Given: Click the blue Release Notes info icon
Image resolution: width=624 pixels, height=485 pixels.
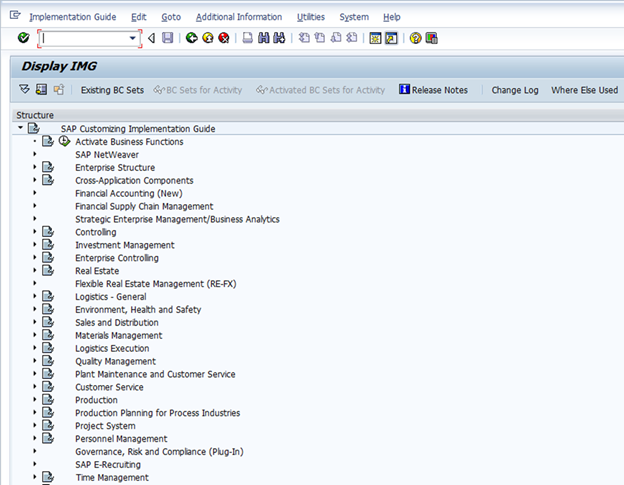Looking at the screenshot, I should point(404,90).
